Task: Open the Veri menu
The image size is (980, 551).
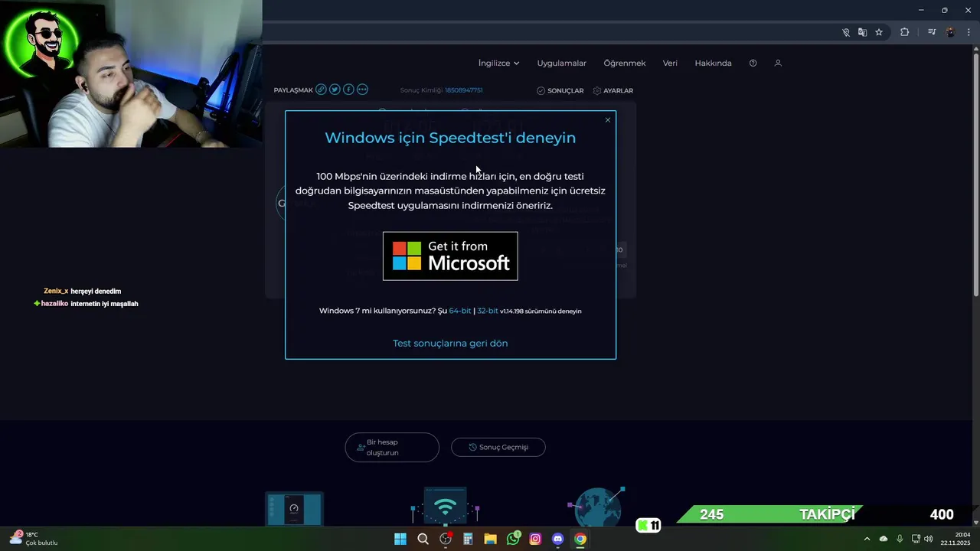Action: tap(670, 64)
